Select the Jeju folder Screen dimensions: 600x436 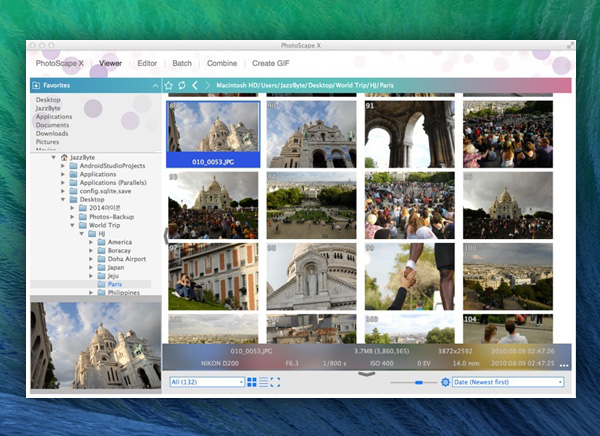[113, 276]
